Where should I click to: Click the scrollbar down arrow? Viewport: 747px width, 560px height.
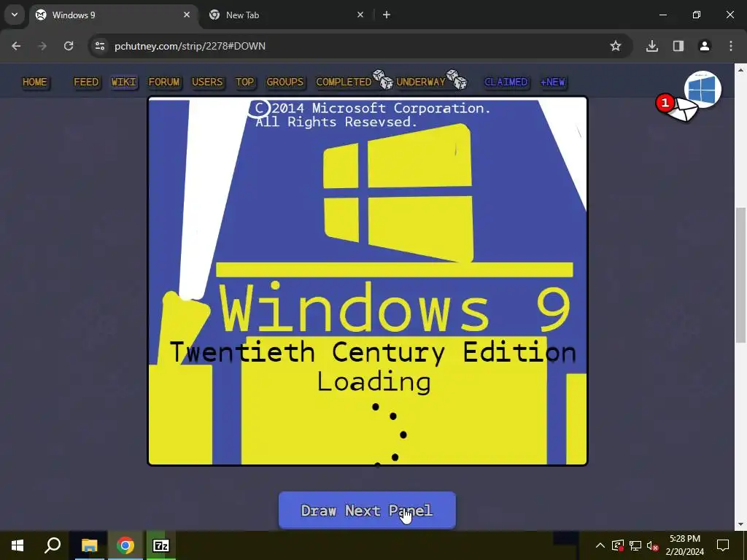(x=740, y=524)
